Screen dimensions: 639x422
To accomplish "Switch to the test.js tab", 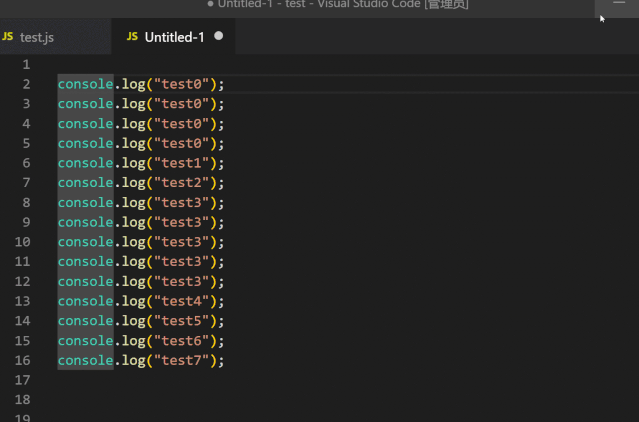I will (55, 37).
